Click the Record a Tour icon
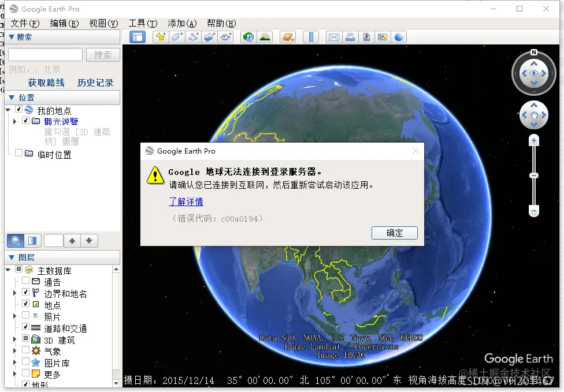Screen dimensions: 564x392 (226, 37)
